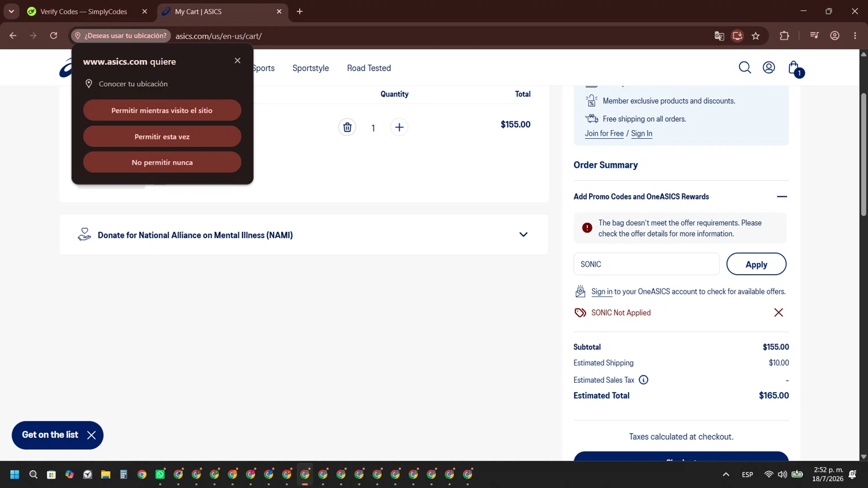Screen dimensions: 868x488
Task: Click the SONIC Not Applied message
Action: click(x=621, y=313)
